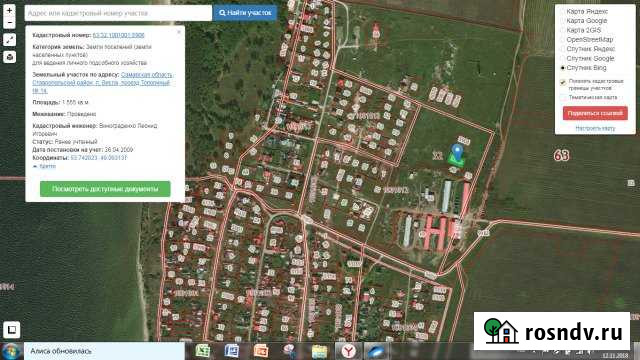Image resolution: width=640 pixels, height=360 pixels.
Task: Click the Алиса обновилась notification
Action: (x=104, y=351)
